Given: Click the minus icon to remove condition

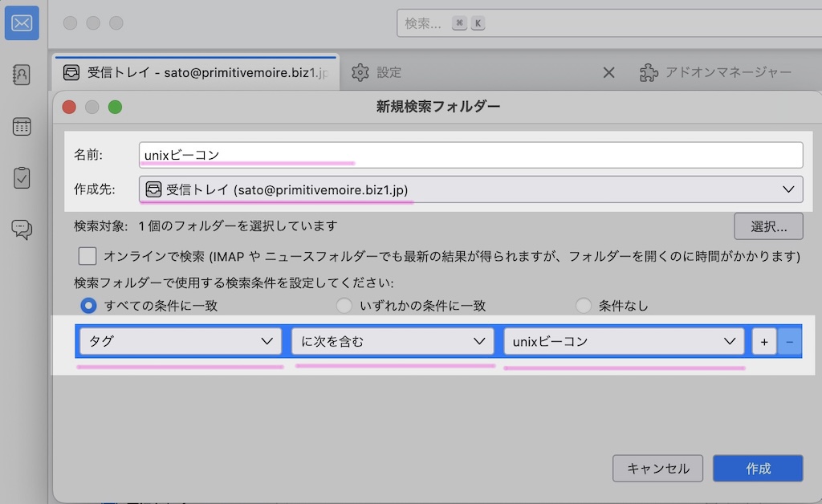Looking at the screenshot, I should 789,342.
